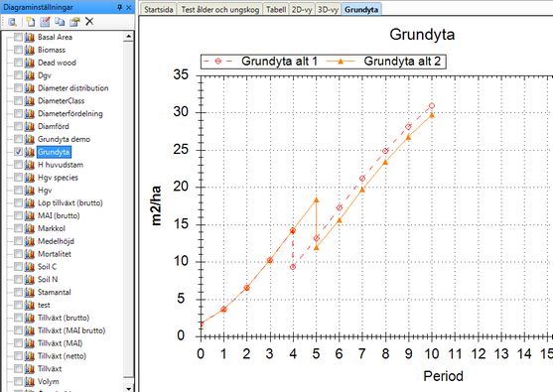The width and height of the screenshot is (553, 392).
Task: Click the chart icon next to DiameterClass
Action: click(x=30, y=101)
